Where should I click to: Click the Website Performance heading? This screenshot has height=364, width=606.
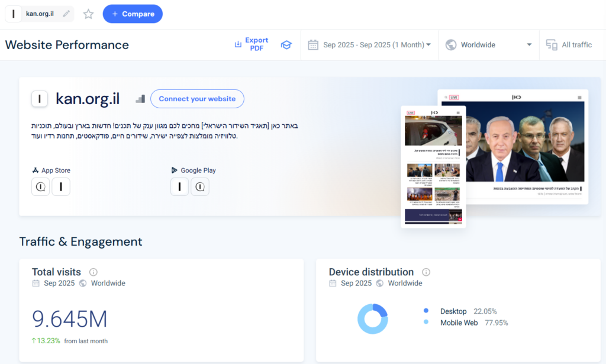[x=67, y=45]
